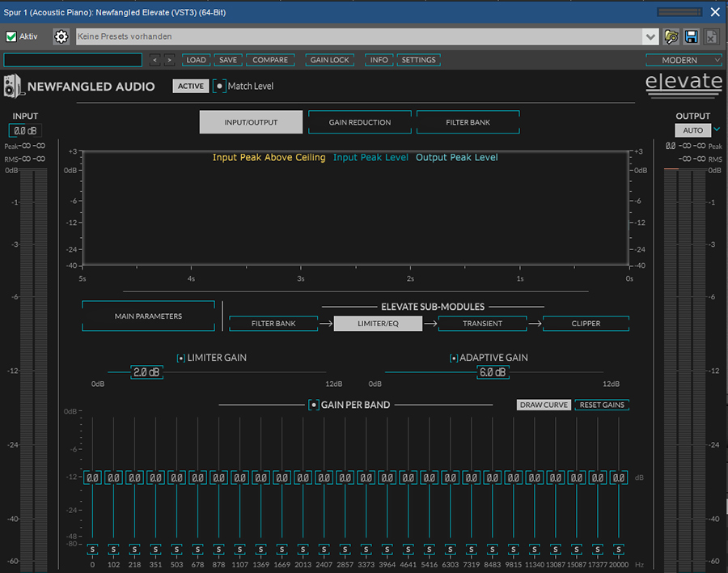Click the next preset arrow button
The height and width of the screenshot is (573, 728).
point(170,60)
